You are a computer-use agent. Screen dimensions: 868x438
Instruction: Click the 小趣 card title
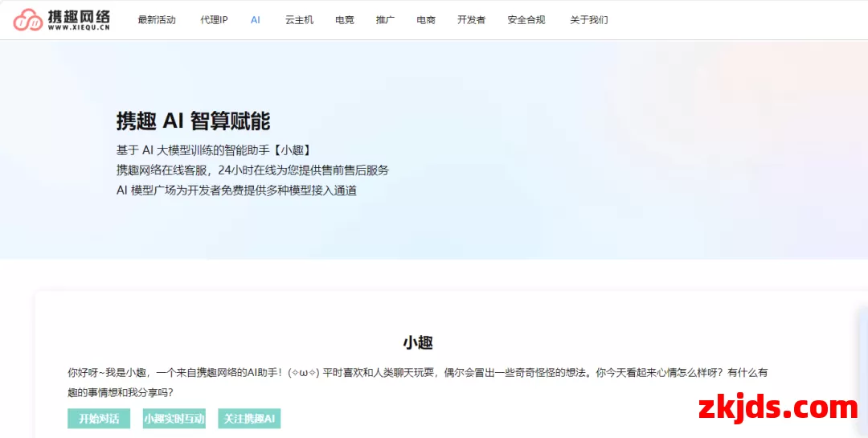(418, 342)
